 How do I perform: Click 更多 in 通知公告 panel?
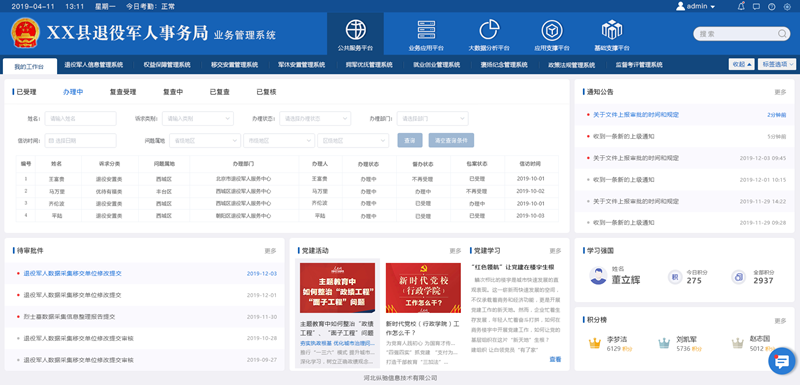[x=780, y=92]
